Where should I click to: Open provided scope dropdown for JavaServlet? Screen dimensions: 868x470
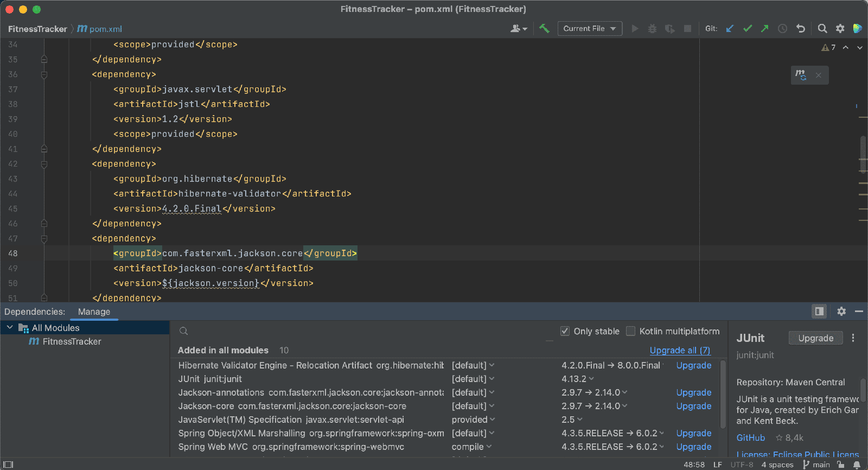pyautogui.click(x=473, y=420)
